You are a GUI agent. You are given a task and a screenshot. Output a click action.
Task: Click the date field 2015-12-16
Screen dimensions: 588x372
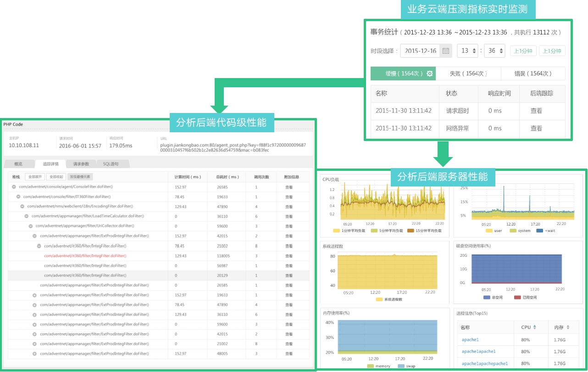(421, 51)
